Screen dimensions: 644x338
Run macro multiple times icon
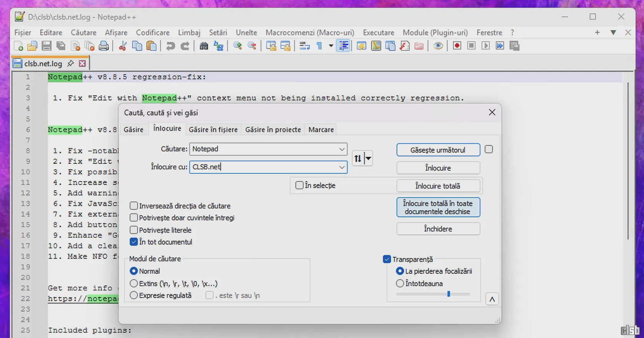click(500, 46)
